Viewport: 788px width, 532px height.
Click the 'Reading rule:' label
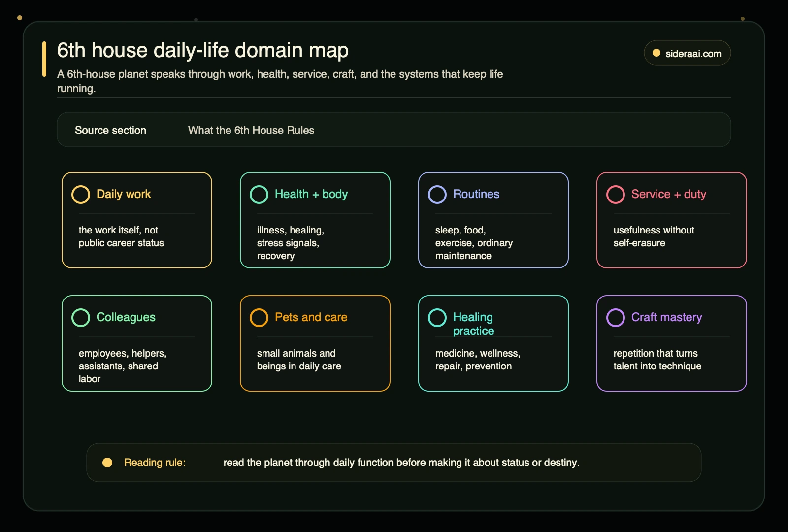click(x=155, y=463)
